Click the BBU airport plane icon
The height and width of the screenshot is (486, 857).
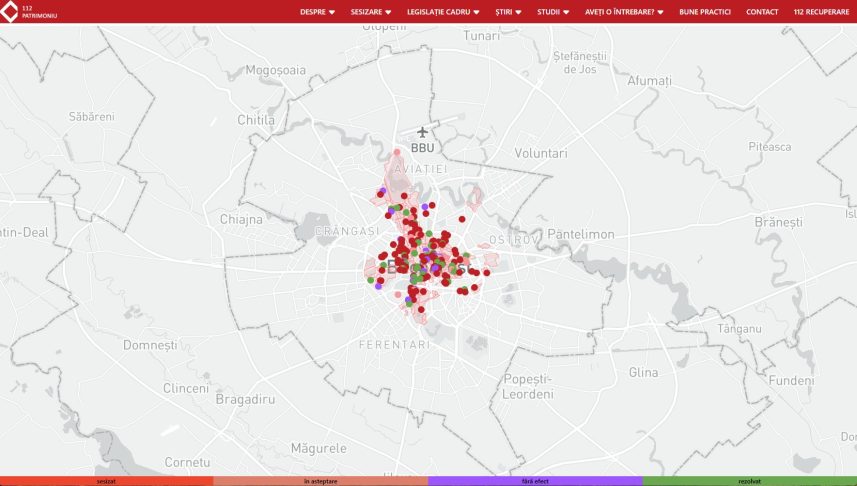[x=422, y=132]
